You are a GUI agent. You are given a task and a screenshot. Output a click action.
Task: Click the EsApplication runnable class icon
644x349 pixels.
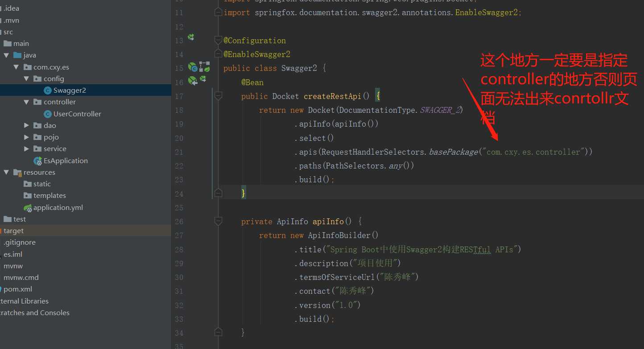pyautogui.click(x=38, y=160)
